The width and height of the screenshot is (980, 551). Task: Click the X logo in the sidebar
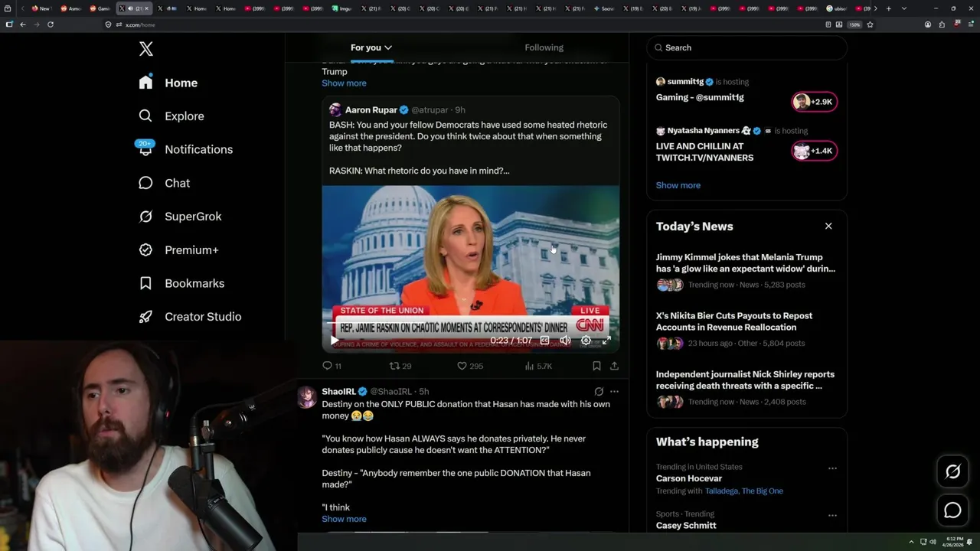146,49
